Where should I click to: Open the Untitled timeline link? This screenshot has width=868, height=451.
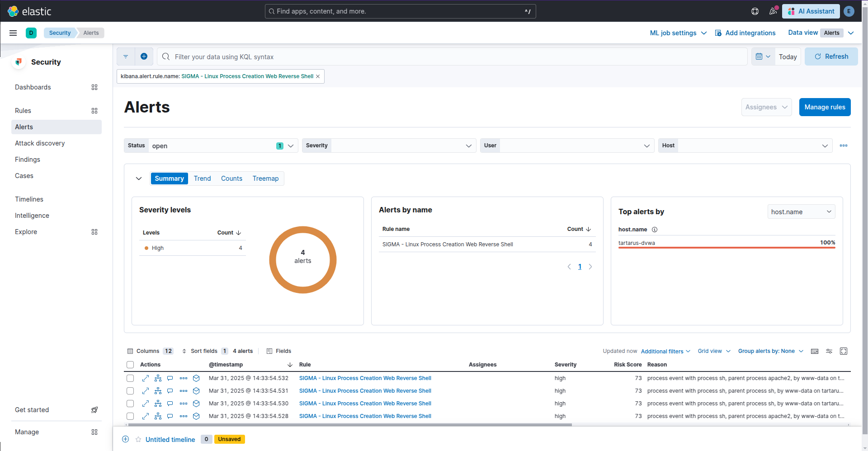tap(170, 439)
